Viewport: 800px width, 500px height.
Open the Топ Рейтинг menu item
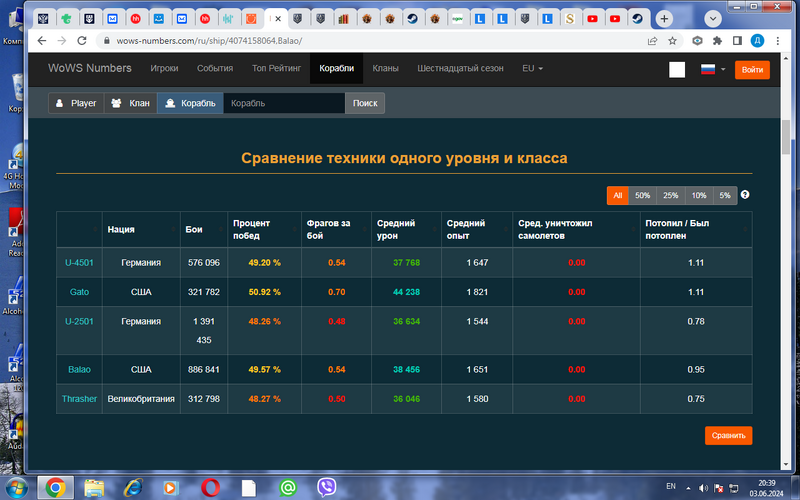point(276,68)
